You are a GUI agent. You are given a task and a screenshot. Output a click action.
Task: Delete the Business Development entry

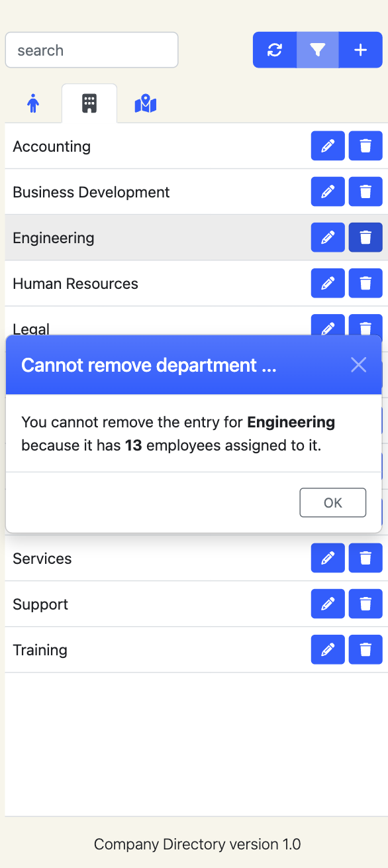click(x=365, y=191)
